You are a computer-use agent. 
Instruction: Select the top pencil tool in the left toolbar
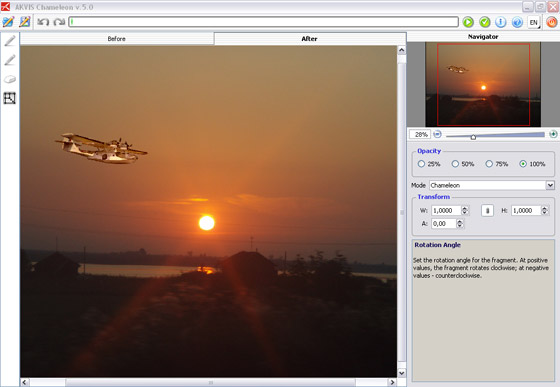tap(10, 41)
